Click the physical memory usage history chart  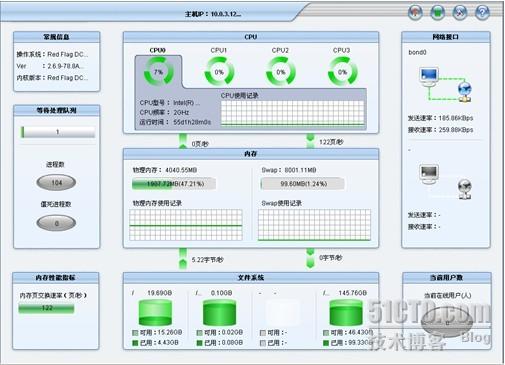pyautogui.click(x=186, y=225)
